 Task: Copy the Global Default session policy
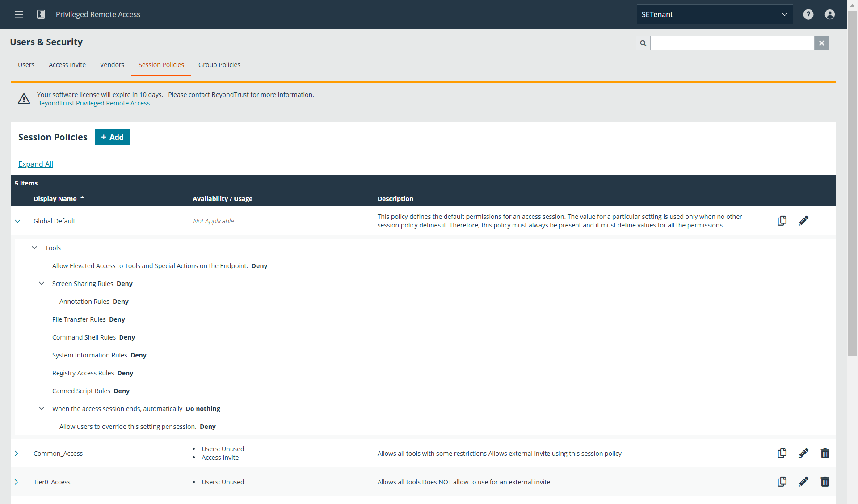pyautogui.click(x=782, y=220)
